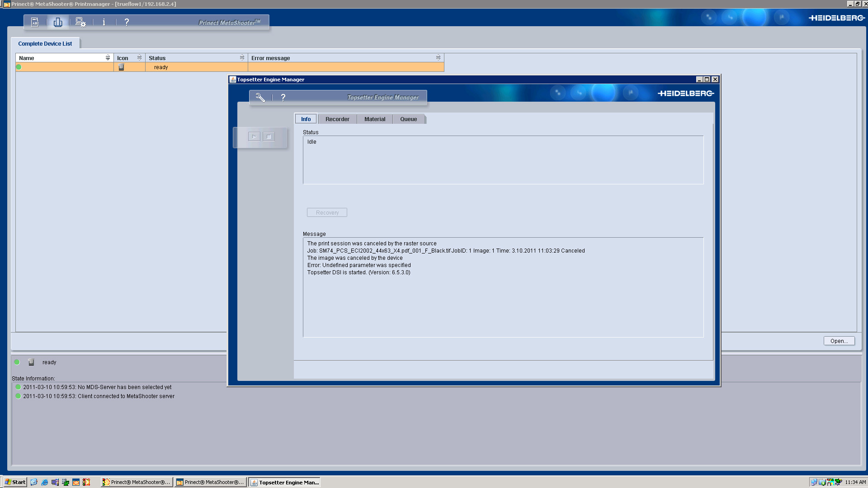The height and width of the screenshot is (488, 868).
Task: Click the network computers quick launch icon
Action: click(55, 482)
